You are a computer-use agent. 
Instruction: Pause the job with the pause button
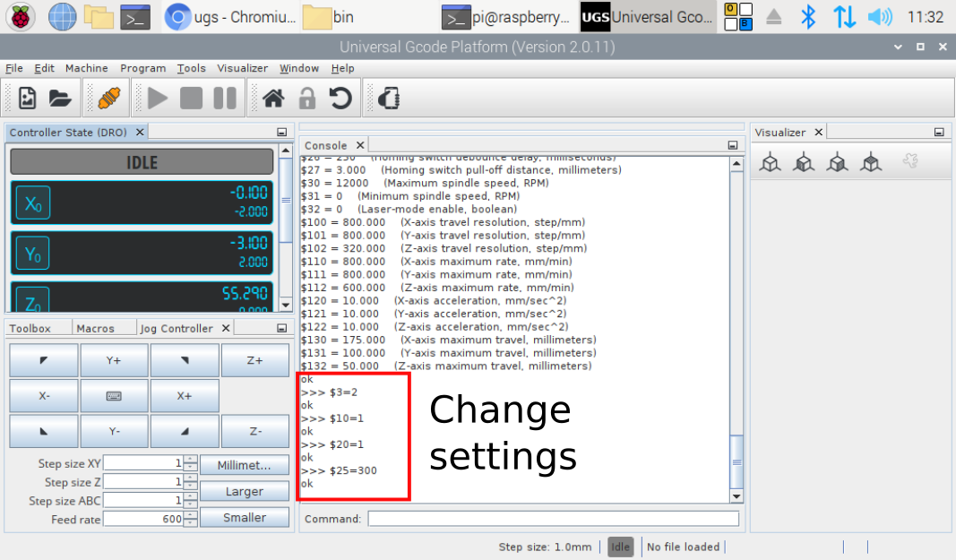(x=225, y=99)
